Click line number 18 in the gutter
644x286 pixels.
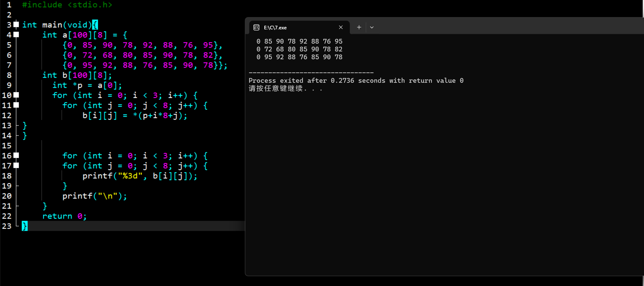[x=7, y=176]
